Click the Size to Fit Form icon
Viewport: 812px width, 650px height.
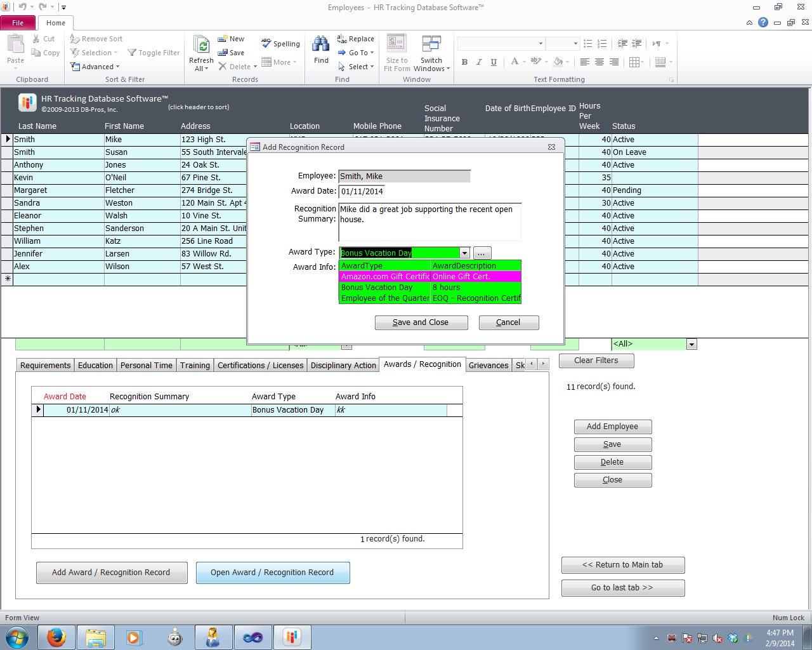397,44
